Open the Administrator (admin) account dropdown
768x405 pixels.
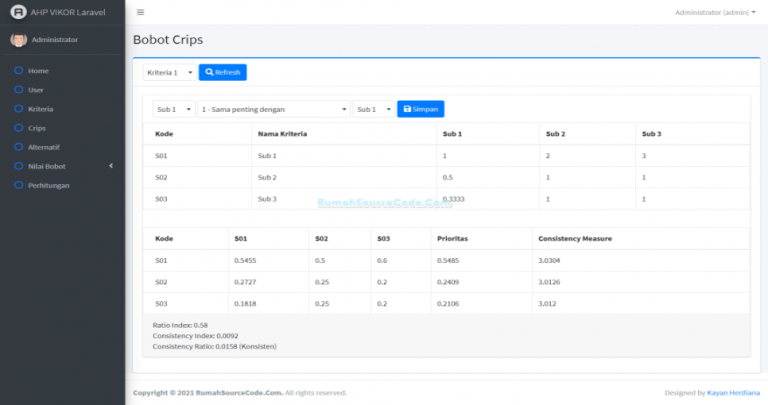tap(715, 12)
